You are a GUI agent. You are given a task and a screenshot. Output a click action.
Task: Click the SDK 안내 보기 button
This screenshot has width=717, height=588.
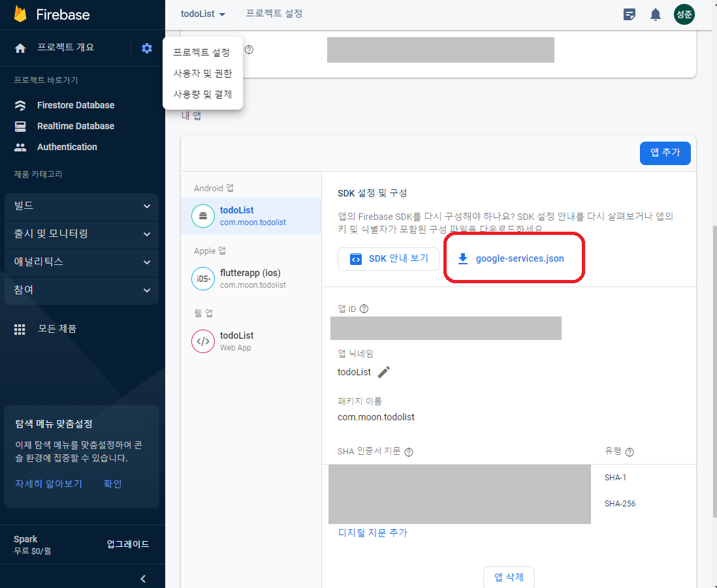point(389,259)
